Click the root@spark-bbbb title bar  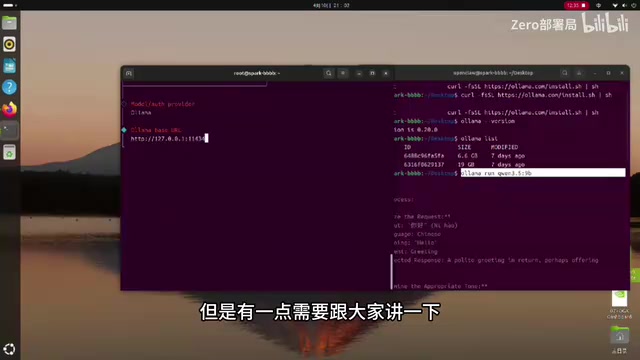[257, 73]
